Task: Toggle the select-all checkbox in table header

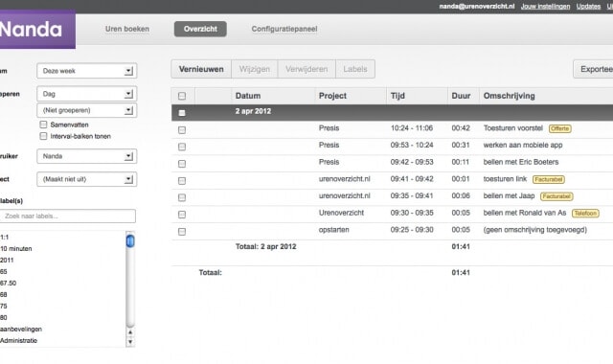Action: (x=182, y=96)
